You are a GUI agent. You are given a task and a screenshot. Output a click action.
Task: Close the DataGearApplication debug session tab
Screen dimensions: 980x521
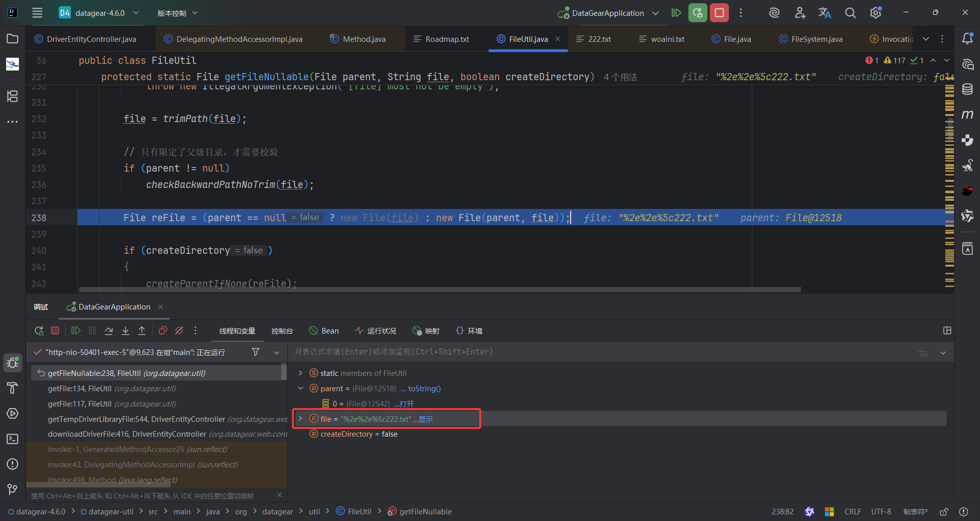pos(161,307)
